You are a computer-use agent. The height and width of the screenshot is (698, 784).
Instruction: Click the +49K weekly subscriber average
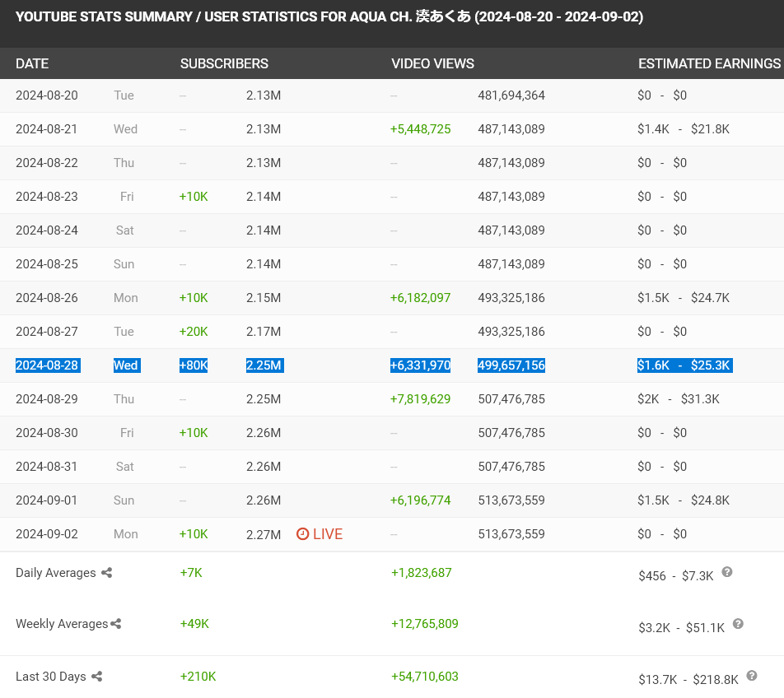tap(194, 624)
